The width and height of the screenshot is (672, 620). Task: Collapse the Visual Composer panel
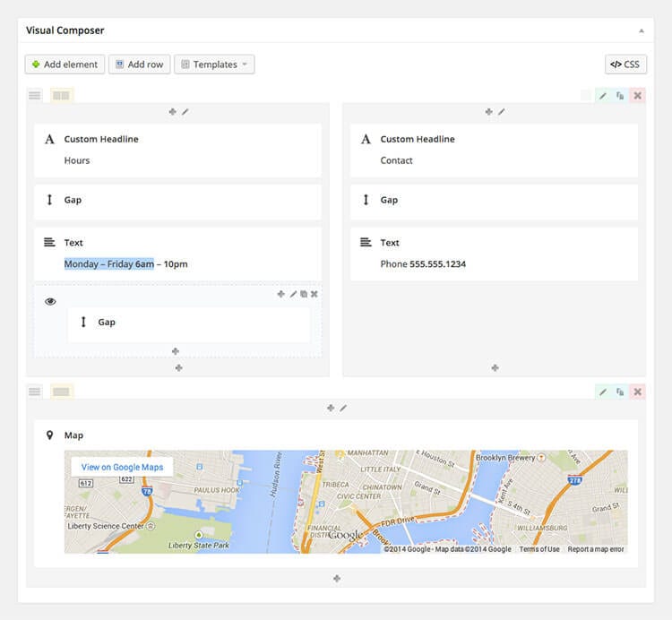click(641, 30)
